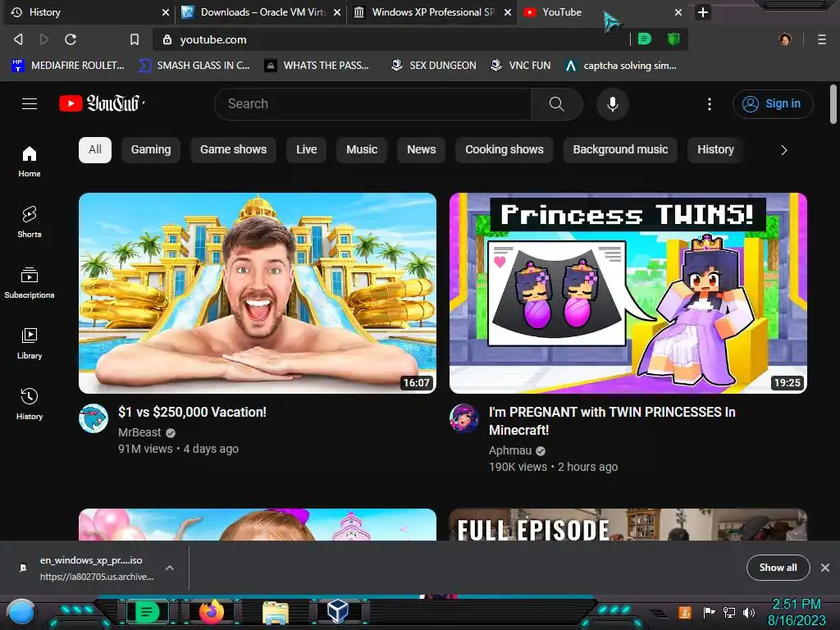Click browser forward arrow
Viewport: 840px width, 630px height.
[x=44, y=39]
